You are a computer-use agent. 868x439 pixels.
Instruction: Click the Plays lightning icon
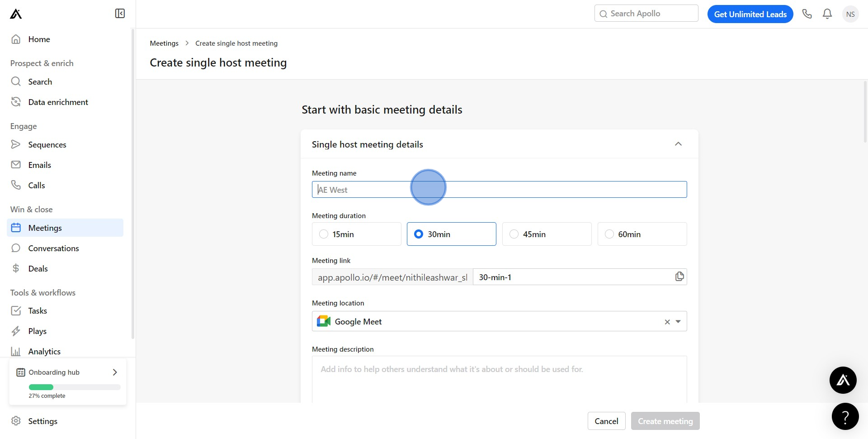(x=16, y=331)
